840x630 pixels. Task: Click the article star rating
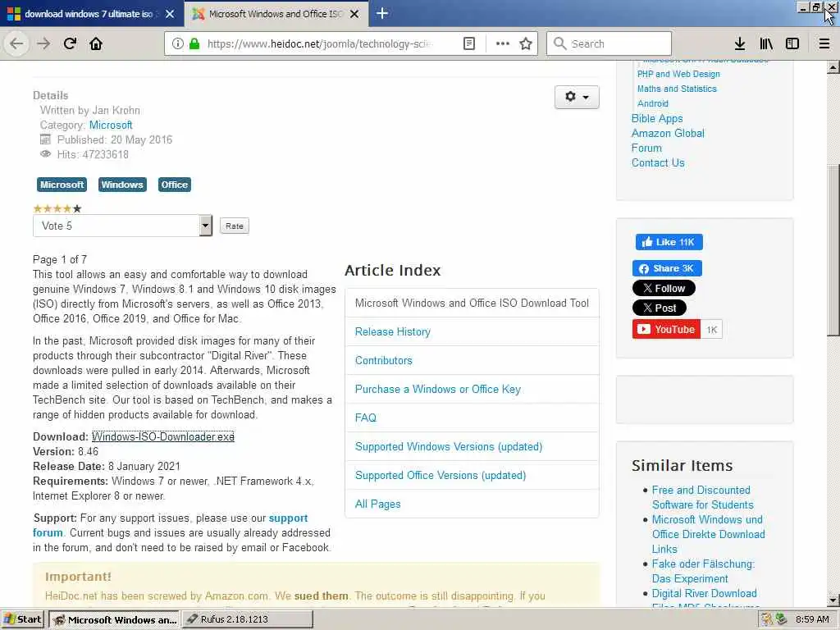57,208
